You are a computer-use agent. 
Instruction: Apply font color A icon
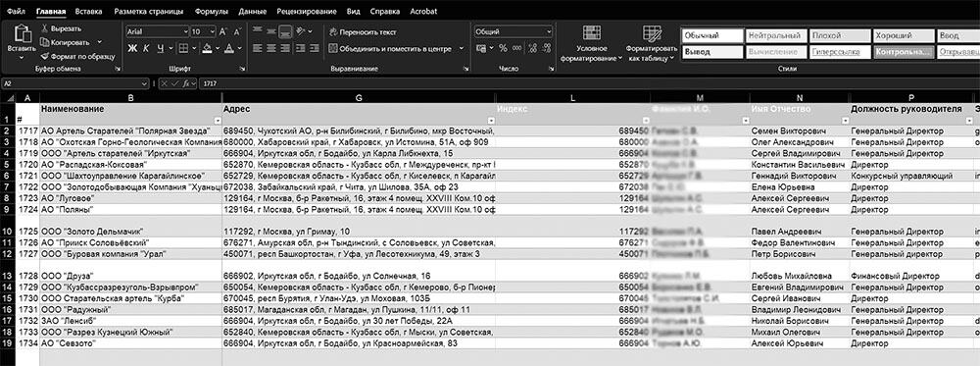(x=228, y=48)
